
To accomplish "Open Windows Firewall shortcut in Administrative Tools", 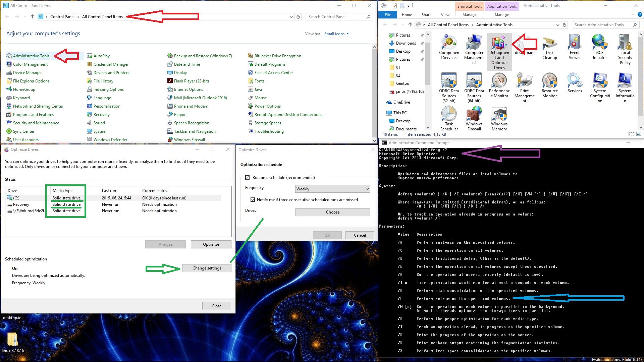I will click(x=474, y=119).
